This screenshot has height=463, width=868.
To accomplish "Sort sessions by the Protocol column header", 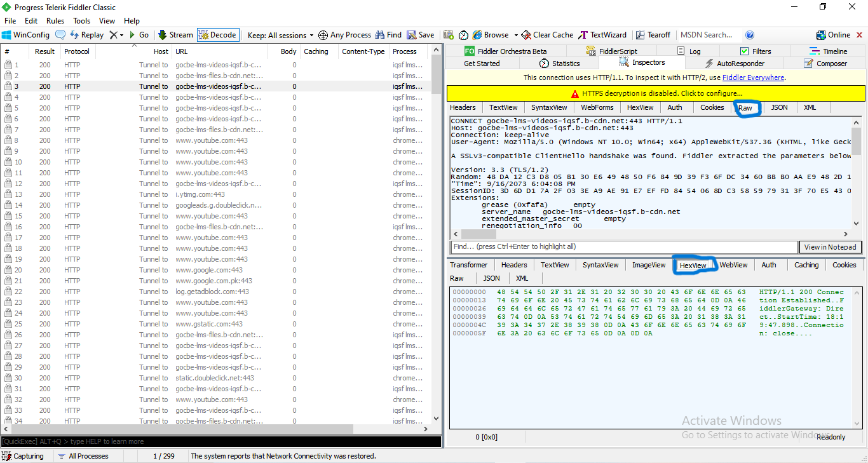I will tap(77, 51).
